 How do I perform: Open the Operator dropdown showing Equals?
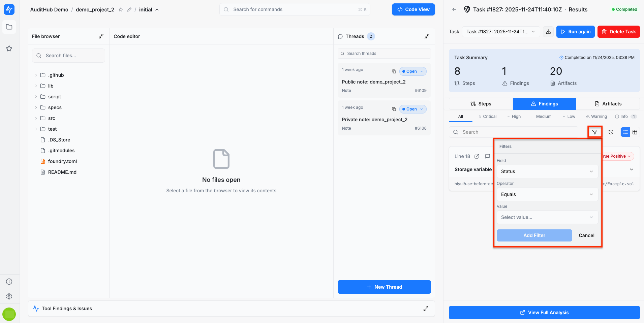547,194
